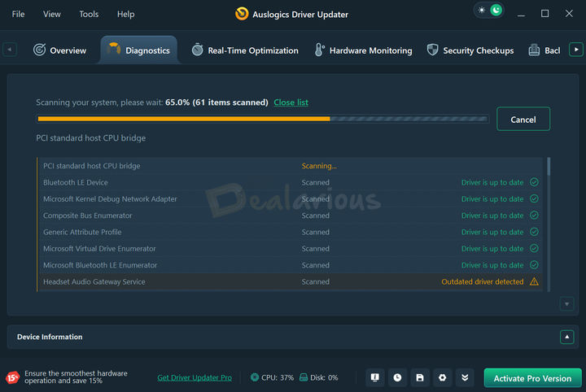Click the Diagnostics gauge icon
Viewport: 586px width, 392px height.
[x=114, y=49]
